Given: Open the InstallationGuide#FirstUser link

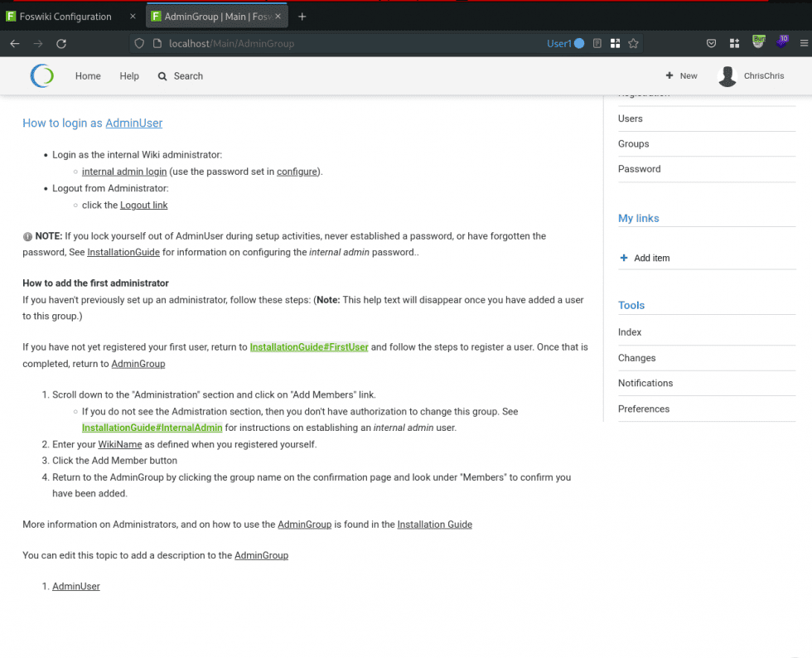Looking at the screenshot, I should 309,347.
